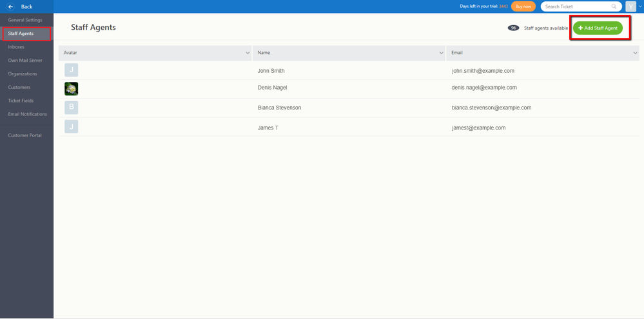This screenshot has width=644, height=319.
Task: Click Bianca Stevenson's avatar placeholder
Action: click(x=71, y=108)
